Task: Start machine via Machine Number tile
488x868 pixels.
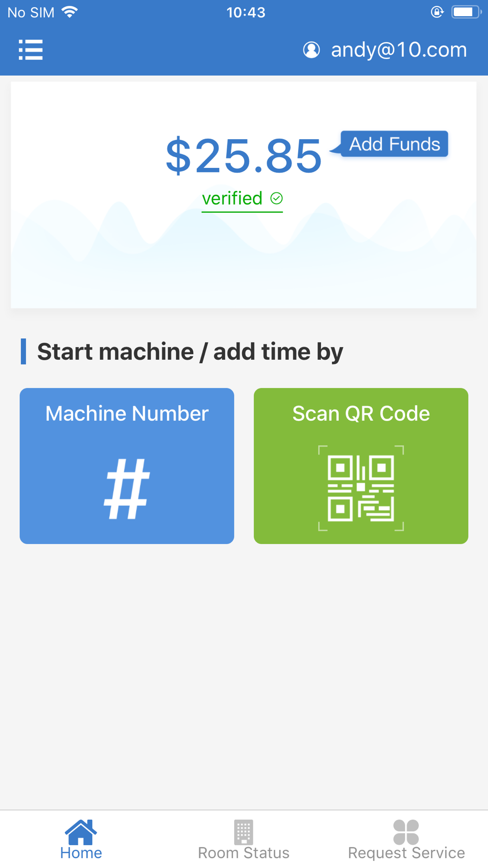Action: point(127,466)
